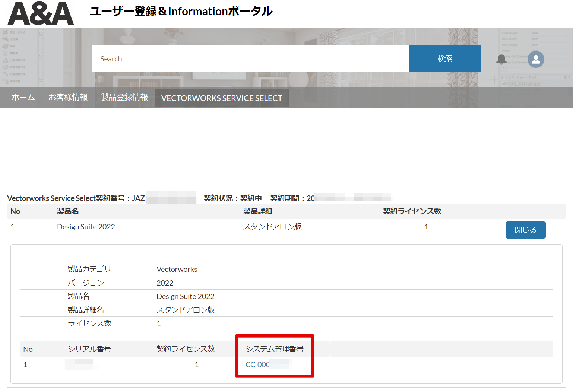
Task: Select VECTORWORKS SERVICE SELECT tab
Action: pyautogui.click(x=222, y=98)
